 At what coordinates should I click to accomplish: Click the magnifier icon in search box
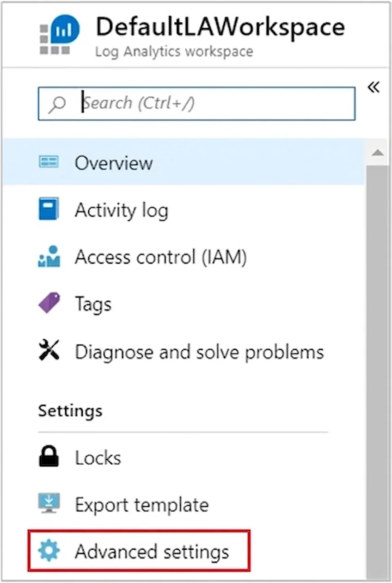[x=57, y=104]
